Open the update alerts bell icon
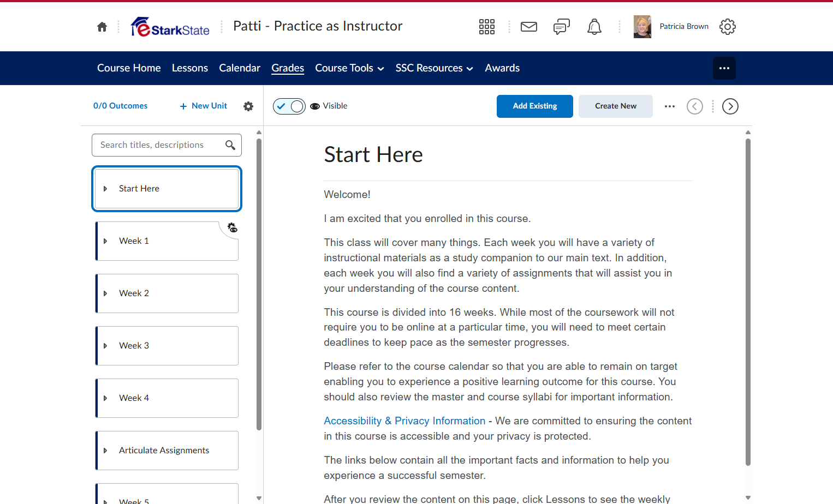Image resolution: width=833 pixels, height=504 pixels. (594, 27)
